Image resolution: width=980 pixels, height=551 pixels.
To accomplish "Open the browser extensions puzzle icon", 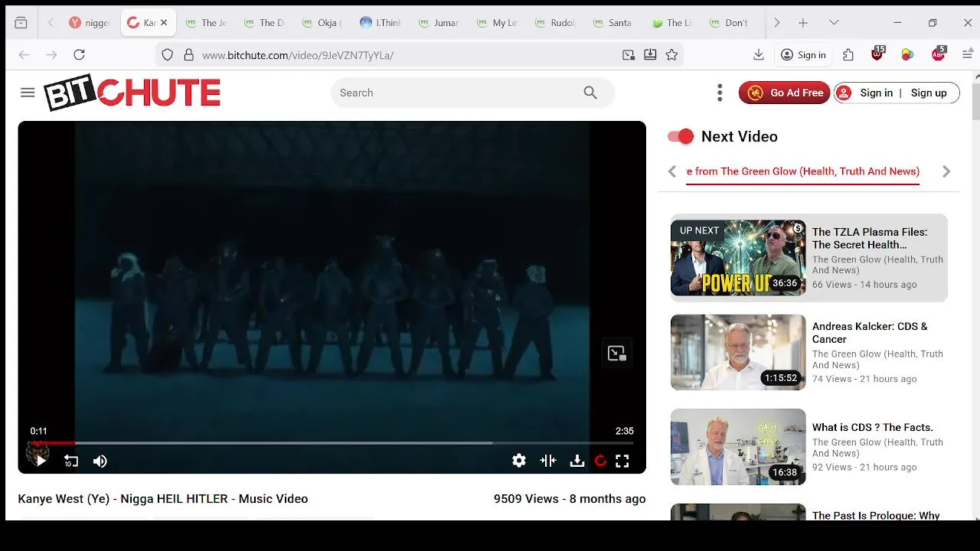I will click(x=848, y=54).
